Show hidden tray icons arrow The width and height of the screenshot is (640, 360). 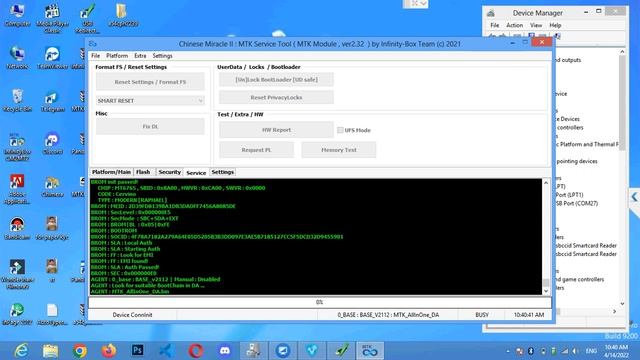click(508, 351)
